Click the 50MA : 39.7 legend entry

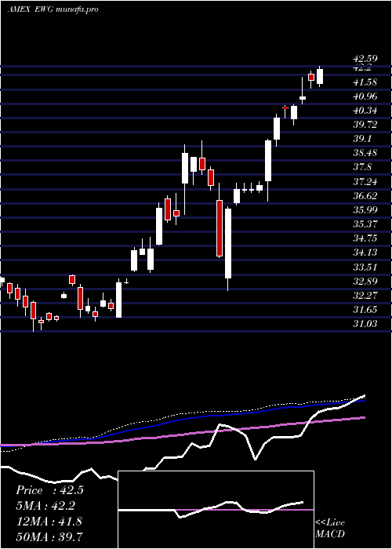pyautogui.click(x=49, y=536)
